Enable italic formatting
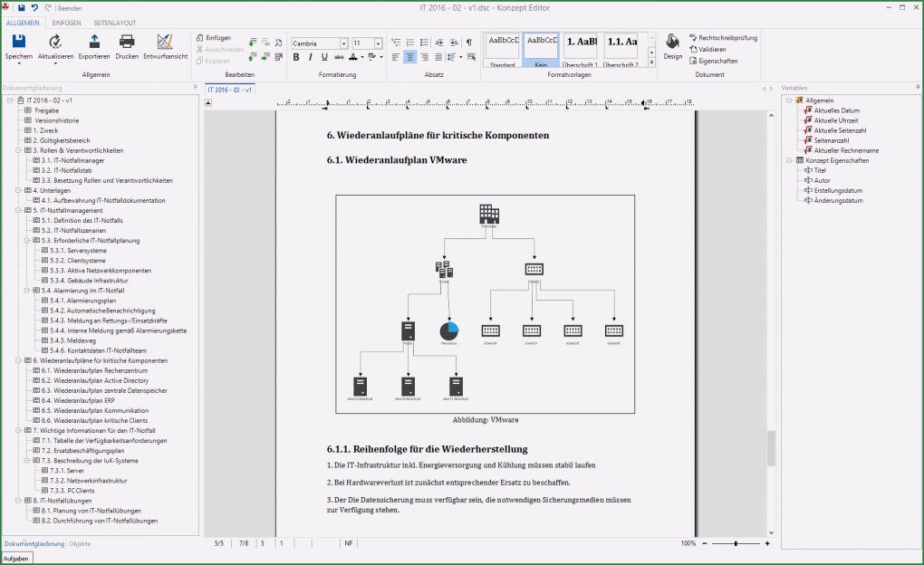Screen dimensions: 924x565 pos(311,56)
